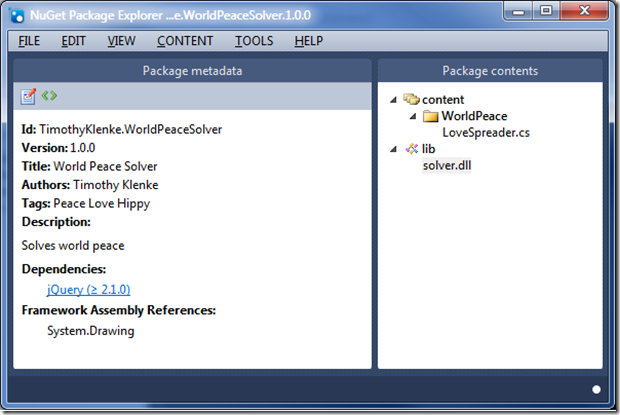The height and width of the screenshot is (415, 620).
Task: Click the white status circle indicator
Action: click(x=596, y=390)
